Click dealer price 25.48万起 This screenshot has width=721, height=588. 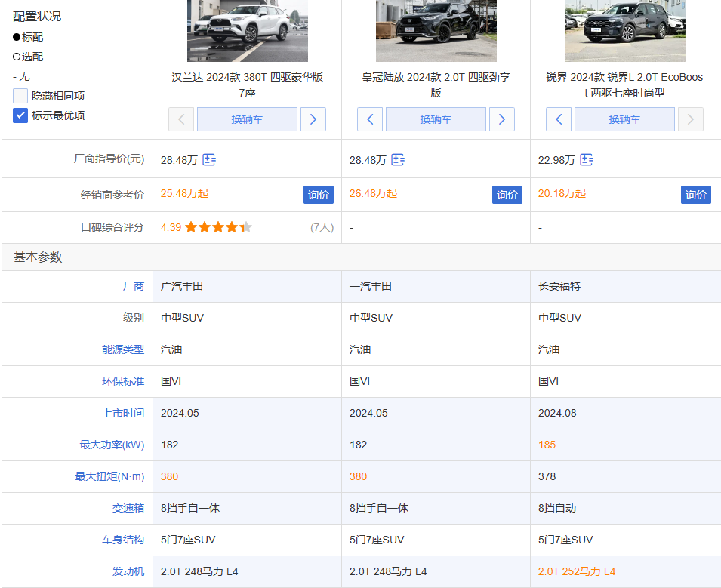click(184, 193)
